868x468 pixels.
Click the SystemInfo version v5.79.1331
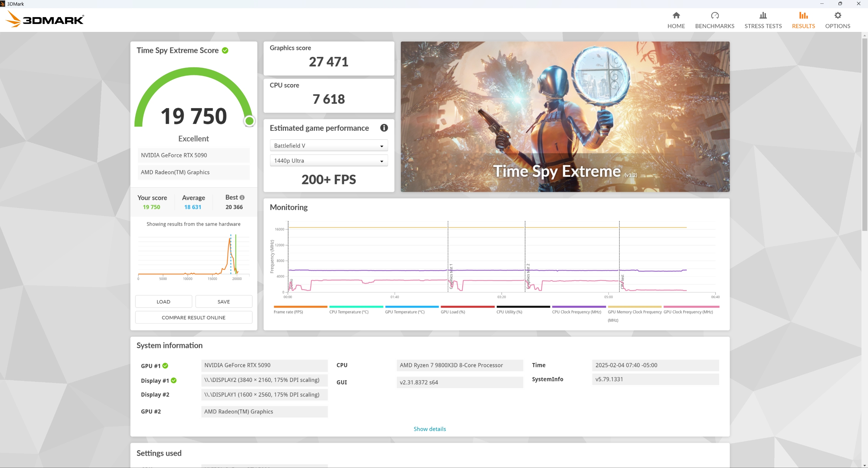[x=656, y=379]
